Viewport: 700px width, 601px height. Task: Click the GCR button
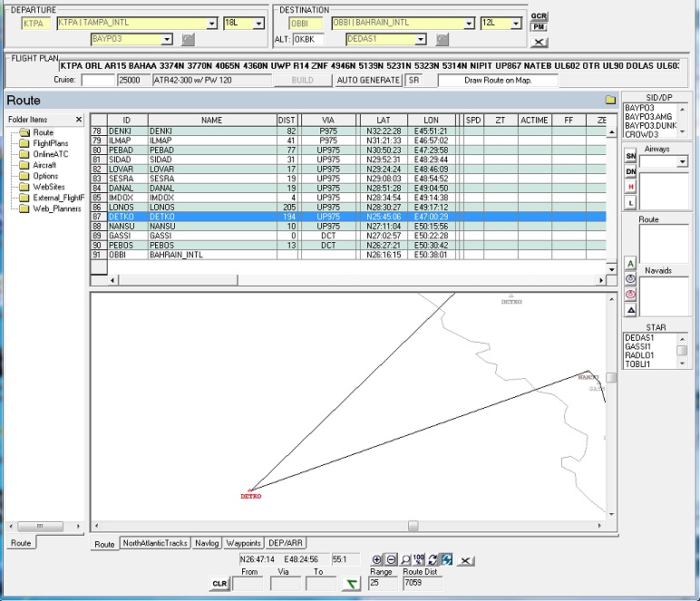click(x=539, y=16)
